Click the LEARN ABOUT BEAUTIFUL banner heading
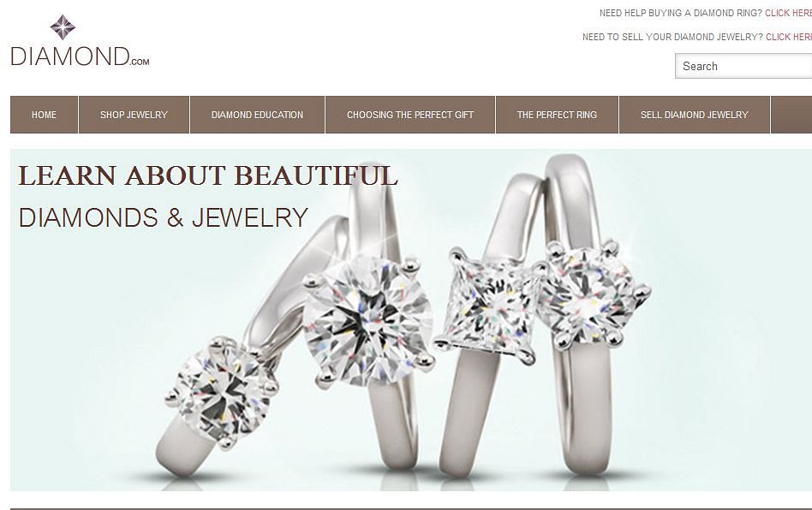This screenshot has width=812, height=510. pyautogui.click(x=208, y=175)
